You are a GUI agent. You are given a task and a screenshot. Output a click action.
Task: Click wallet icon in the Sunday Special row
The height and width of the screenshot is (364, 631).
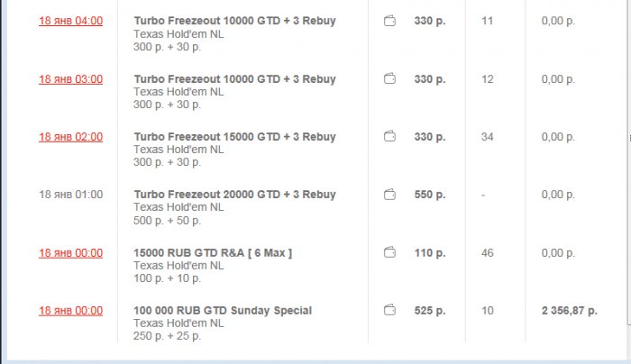click(x=389, y=311)
